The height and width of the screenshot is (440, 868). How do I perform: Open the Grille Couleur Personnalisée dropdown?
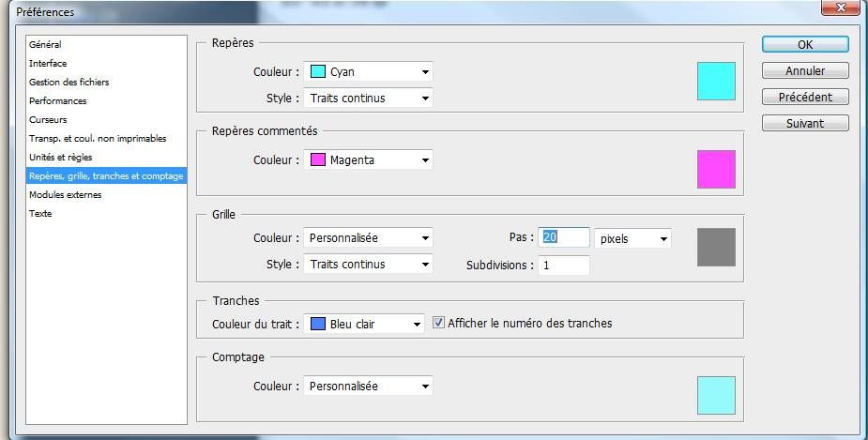(x=368, y=238)
